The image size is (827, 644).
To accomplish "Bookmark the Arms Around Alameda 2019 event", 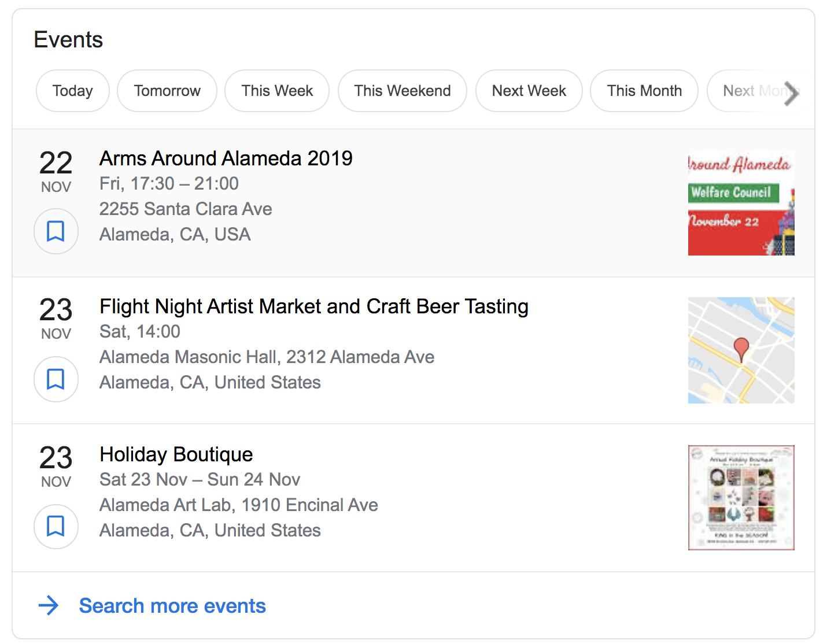I will pos(56,231).
